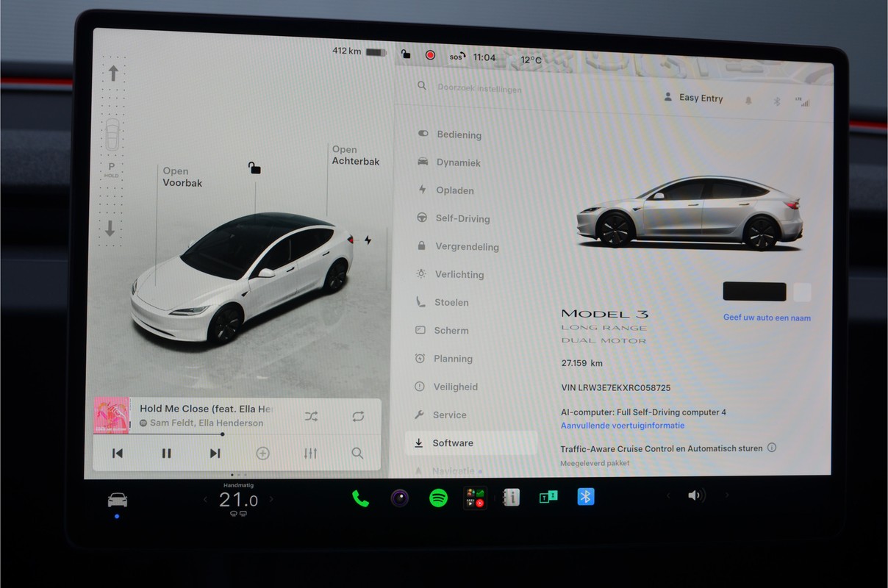Open Stoelen settings menu
Image resolution: width=888 pixels, height=588 pixels.
(x=442, y=302)
